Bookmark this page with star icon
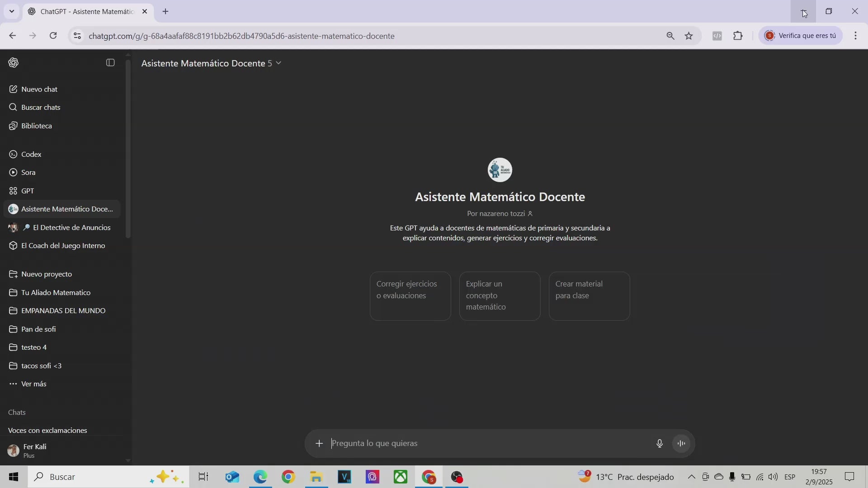 pos(689,36)
